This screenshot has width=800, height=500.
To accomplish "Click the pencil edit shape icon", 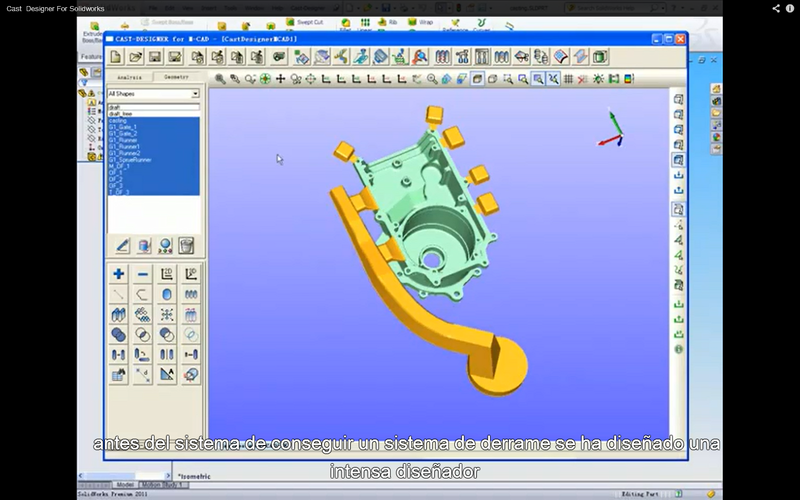I will tap(122, 246).
